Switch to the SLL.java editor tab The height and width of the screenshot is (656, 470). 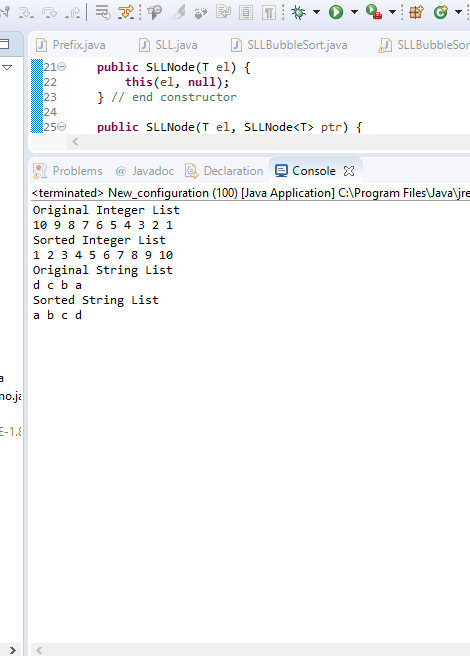[x=168, y=45]
